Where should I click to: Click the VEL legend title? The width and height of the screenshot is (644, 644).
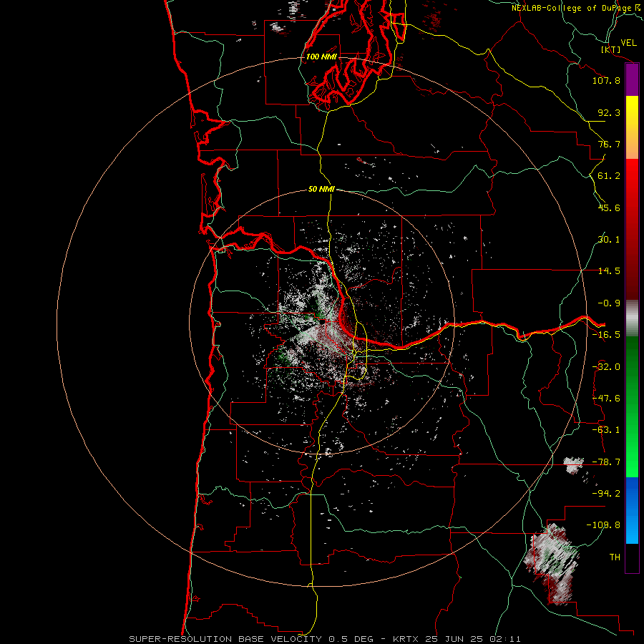point(628,43)
